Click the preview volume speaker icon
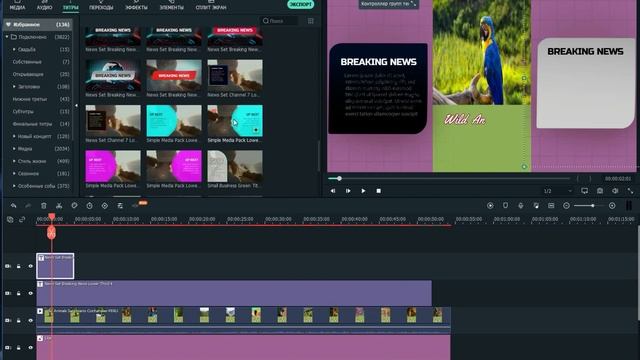640x360 pixels. (615, 191)
